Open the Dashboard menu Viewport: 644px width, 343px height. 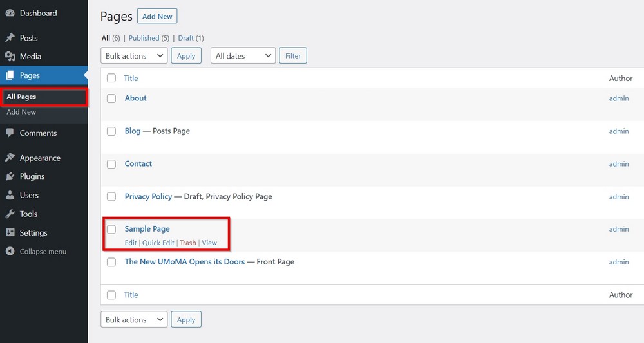pos(38,13)
